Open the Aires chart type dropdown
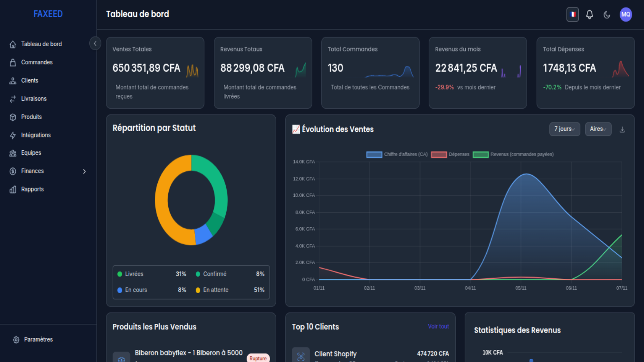The height and width of the screenshot is (362, 644). tap(598, 129)
